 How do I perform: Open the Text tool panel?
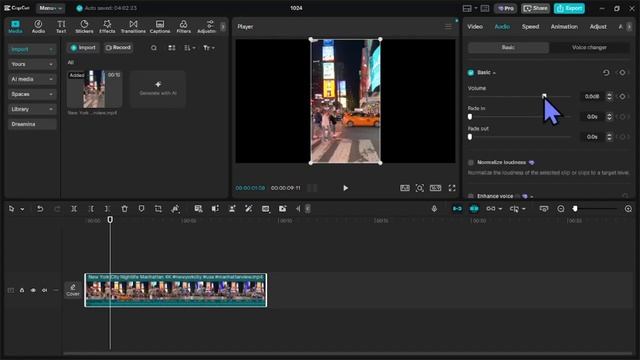tap(61, 27)
